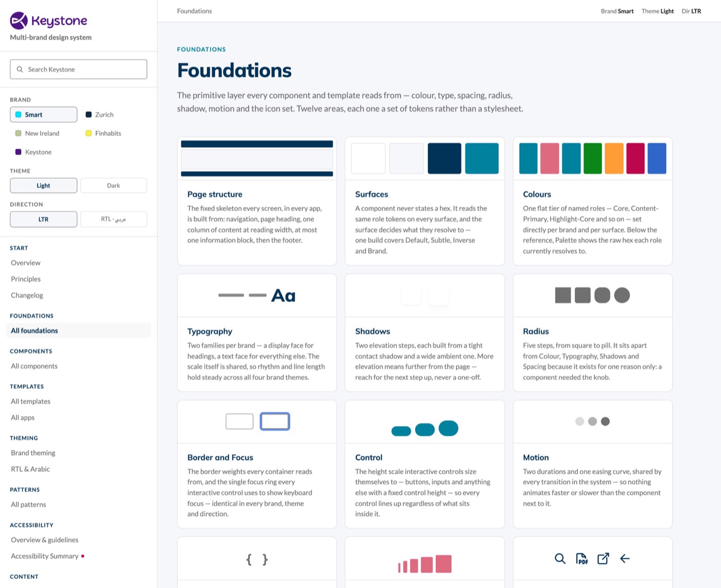The width and height of the screenshot is (721, 588).
Task: Open RTL & Arabic page
Action: click(x=78, y=469)
